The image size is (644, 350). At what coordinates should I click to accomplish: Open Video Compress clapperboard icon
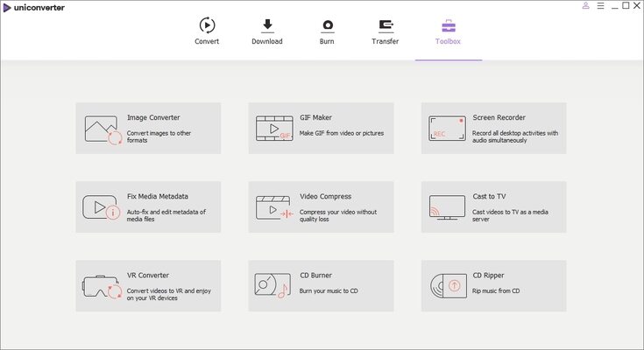coord(274,207)
